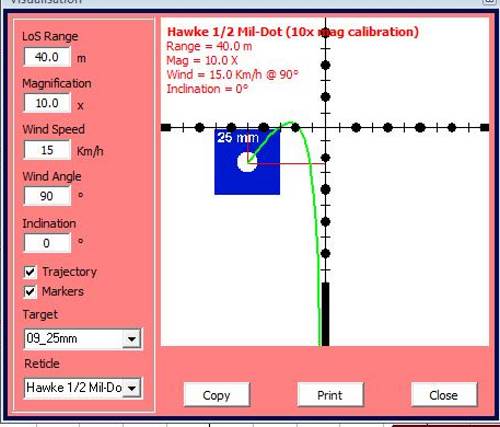The width and height of the screenshot is (500, 427).
Task: Click the 'Mag = 10.0 X' text
Action: tap(202, 60)
